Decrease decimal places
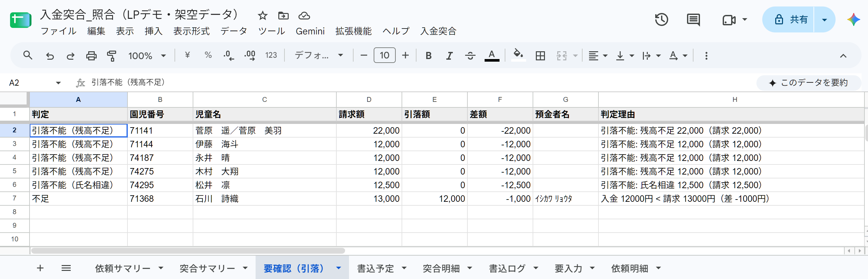868x279 pixels. [x=229, y=55]
